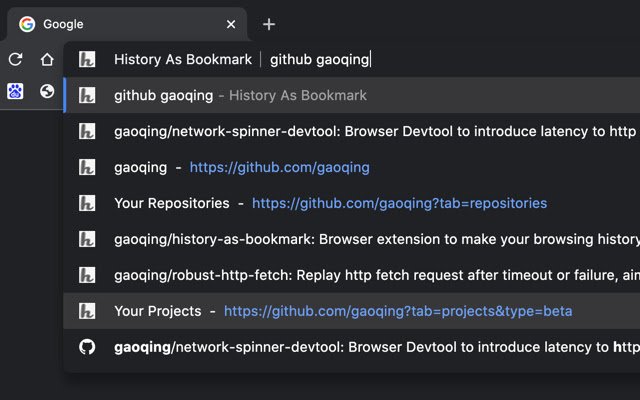The width and height of the screenshot is (640, 400).
Task: Select first network-spinner-devtool suggestion with h icon
Action: coord(352,131)
